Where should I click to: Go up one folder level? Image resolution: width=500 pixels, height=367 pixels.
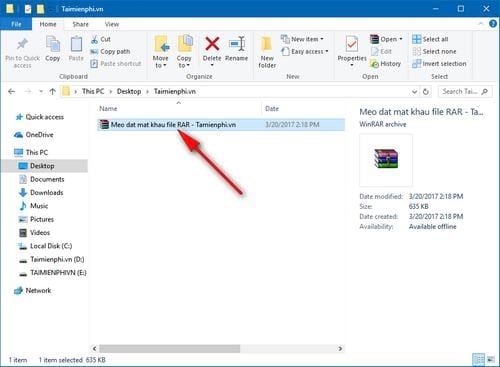(52, 91)
